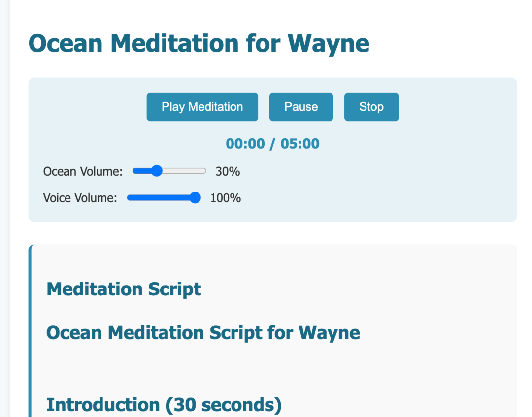Screen dimensions: 532x417
Task: Click the unfilled part of Ocean Volume track
Action: pos(185,171)
